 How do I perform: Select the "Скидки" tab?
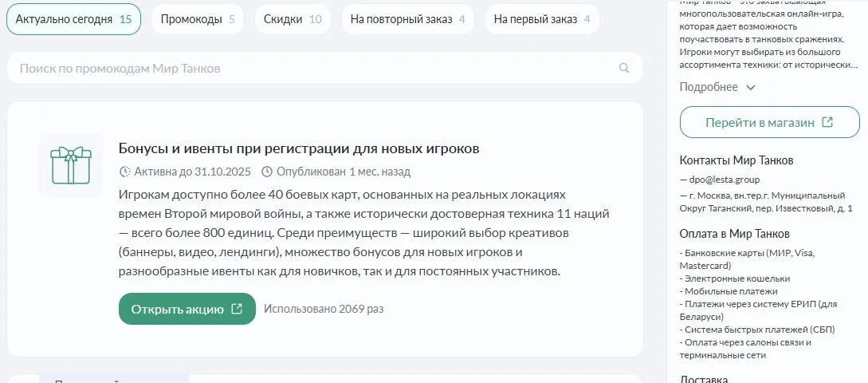point(293,19)
